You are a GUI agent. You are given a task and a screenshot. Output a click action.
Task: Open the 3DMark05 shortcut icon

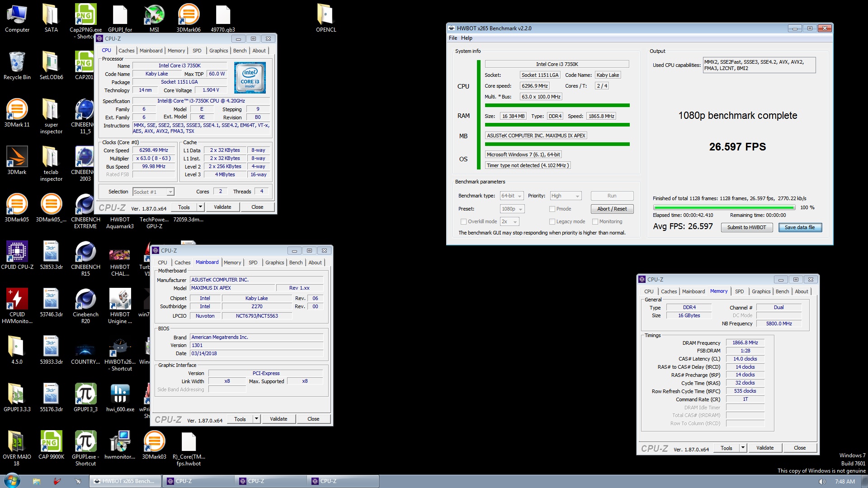17,208
